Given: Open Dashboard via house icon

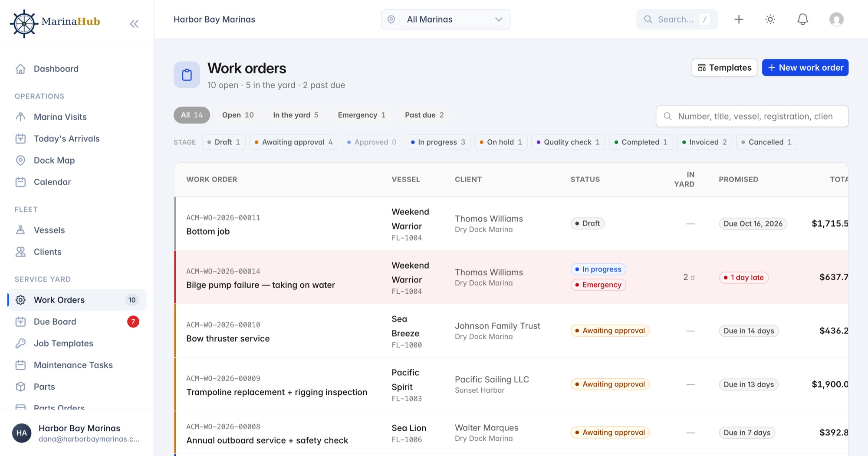Looking at the screenshot, I should 20,69.
